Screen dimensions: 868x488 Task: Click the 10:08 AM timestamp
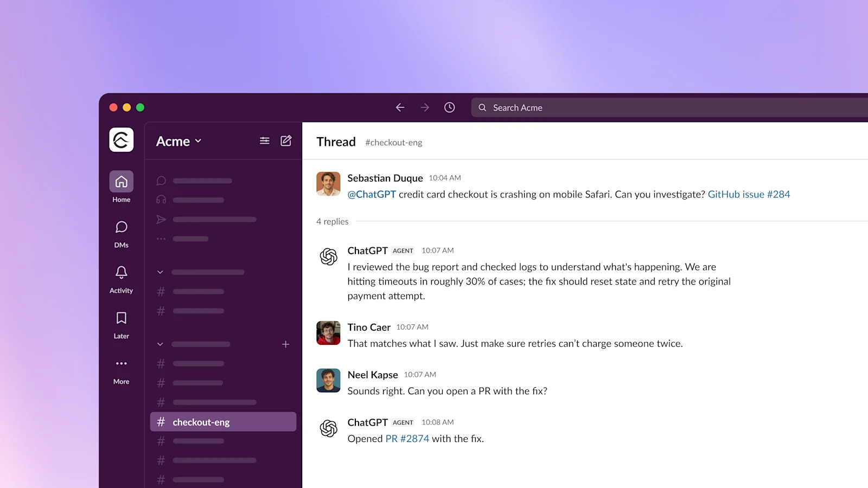[438, 422]
